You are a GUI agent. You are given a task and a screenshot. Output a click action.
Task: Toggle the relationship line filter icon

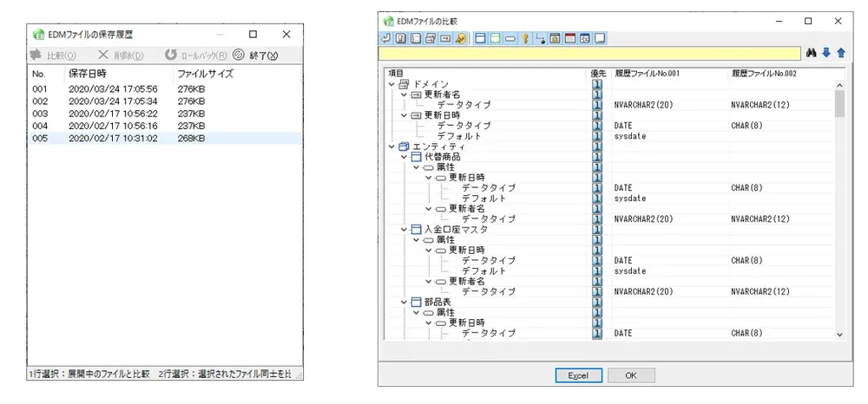(540, 38)
